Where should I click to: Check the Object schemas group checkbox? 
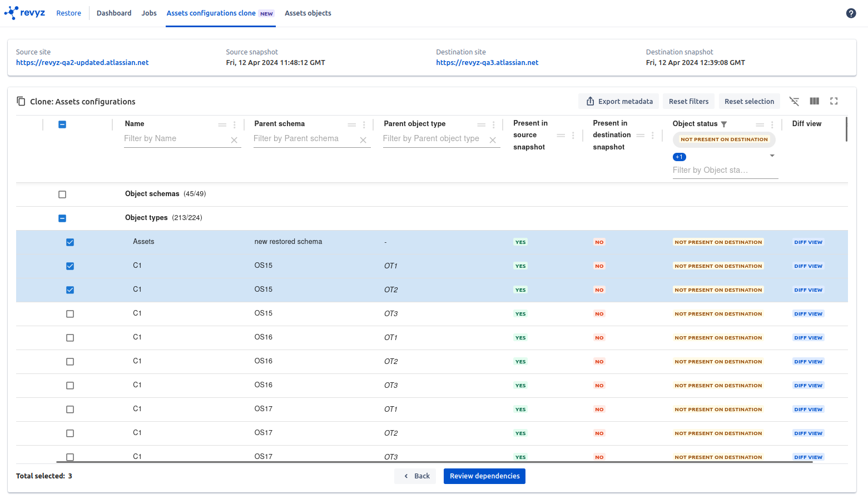coord(62,194)
